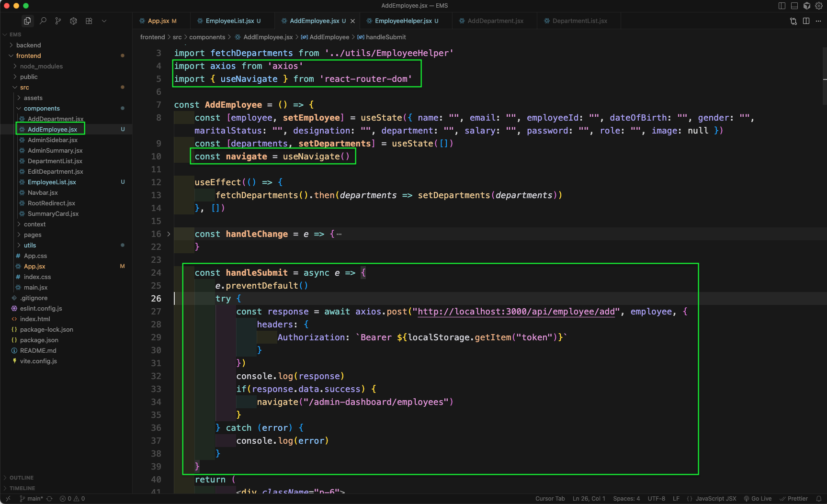This screenshot has width=827, height=504.
Task: Switch to the EmployeeHelper.jsx tab
Action: pos(403,21)
